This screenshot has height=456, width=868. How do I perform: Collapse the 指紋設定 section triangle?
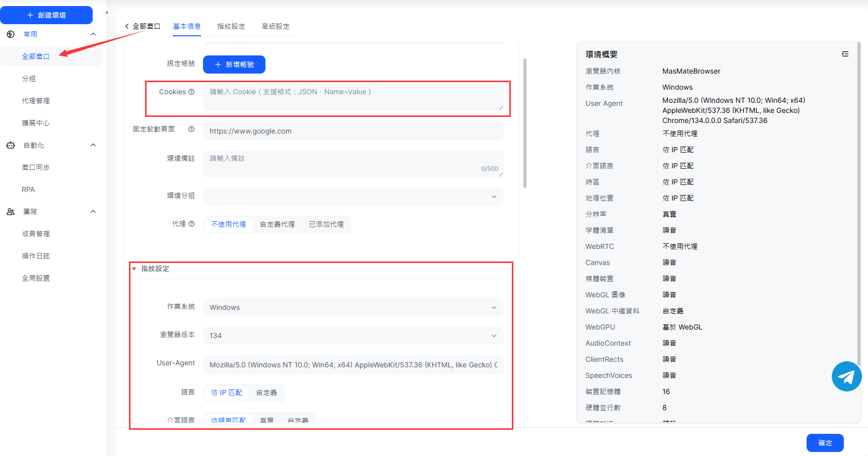(x=134, y=269)
